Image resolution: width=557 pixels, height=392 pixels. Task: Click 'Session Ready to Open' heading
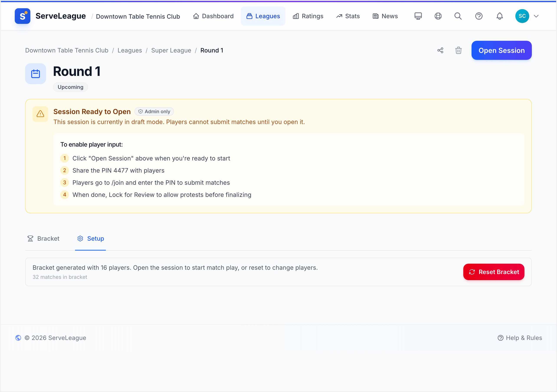click(92, 112)
